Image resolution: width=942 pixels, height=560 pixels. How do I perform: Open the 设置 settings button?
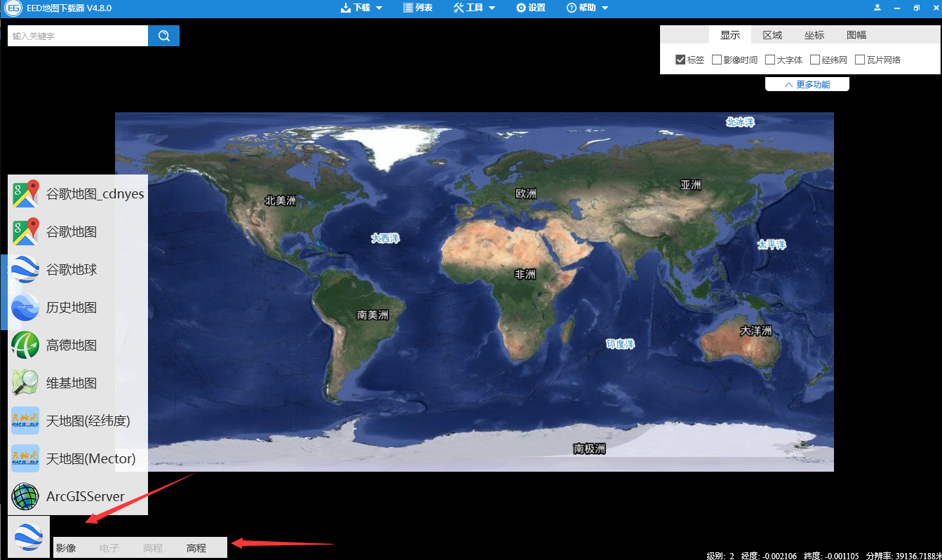click(530, 8)
